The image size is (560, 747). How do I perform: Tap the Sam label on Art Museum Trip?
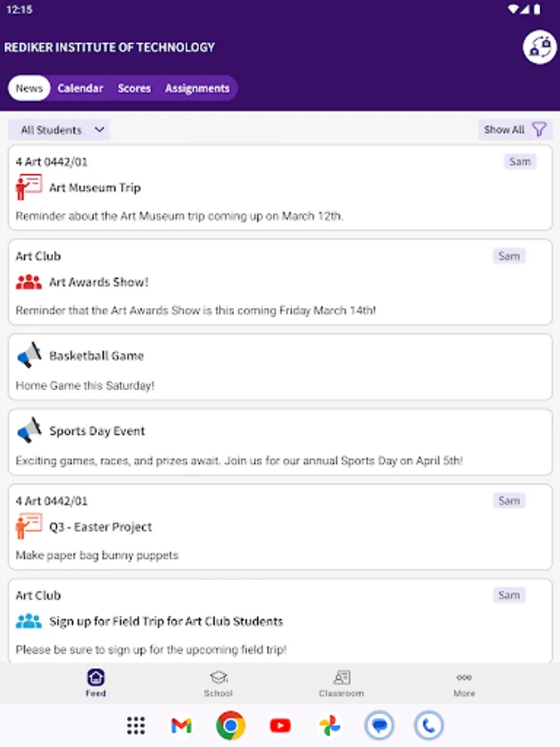520,161
